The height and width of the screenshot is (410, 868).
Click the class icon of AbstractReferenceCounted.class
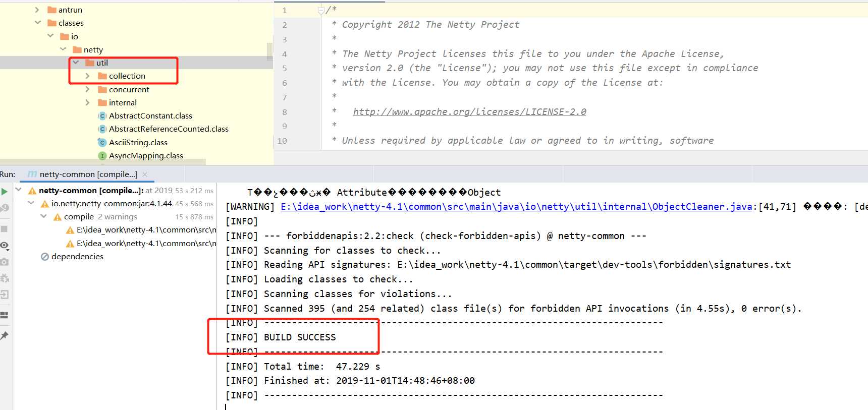click(102, 129)
